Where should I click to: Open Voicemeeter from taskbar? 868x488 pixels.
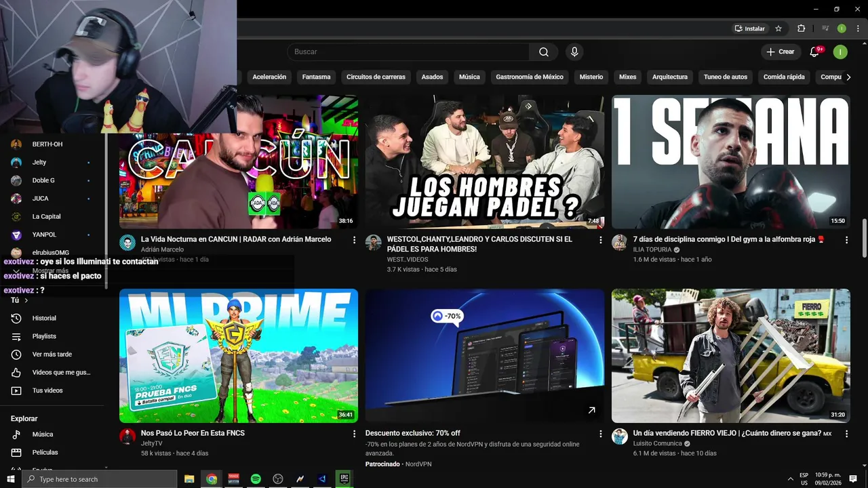(234, 479)
